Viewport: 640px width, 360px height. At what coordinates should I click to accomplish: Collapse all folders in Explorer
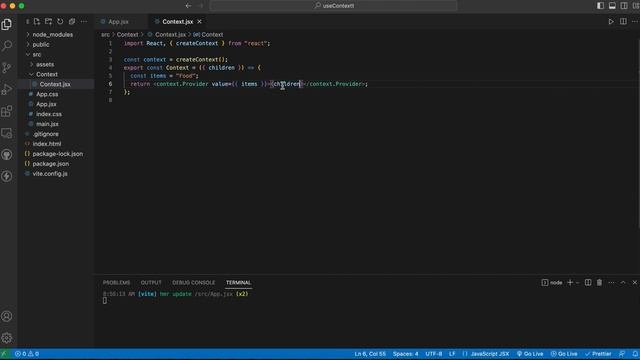click(x=72, y=22)
